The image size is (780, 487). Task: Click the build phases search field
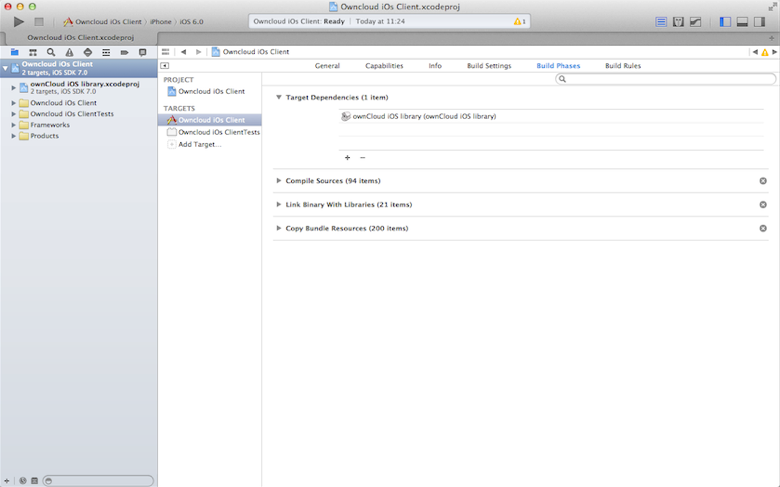pos(665,79)
